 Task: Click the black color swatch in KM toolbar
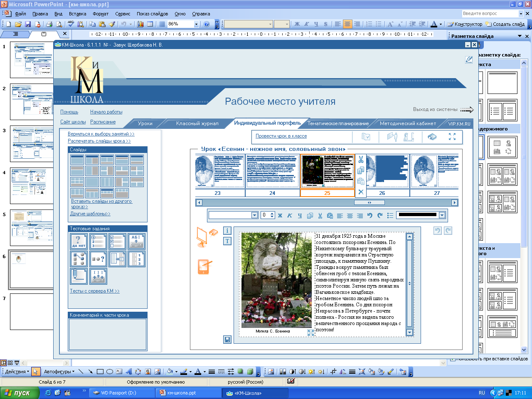click(x=417, y=215)
